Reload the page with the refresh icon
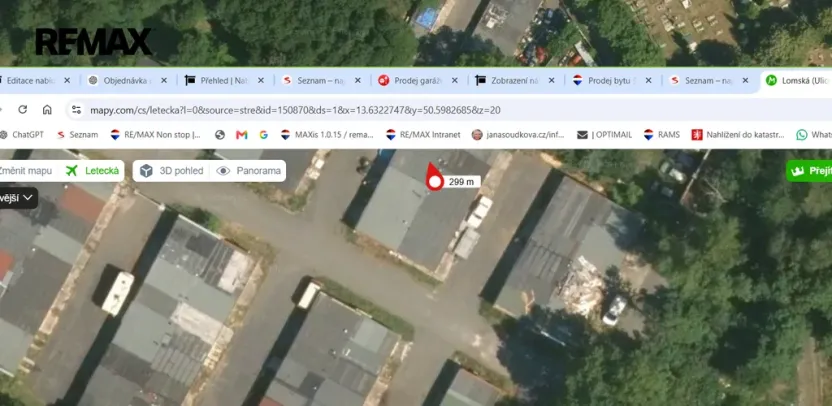The width and height of the screenshot is (832, 406). 22,110
